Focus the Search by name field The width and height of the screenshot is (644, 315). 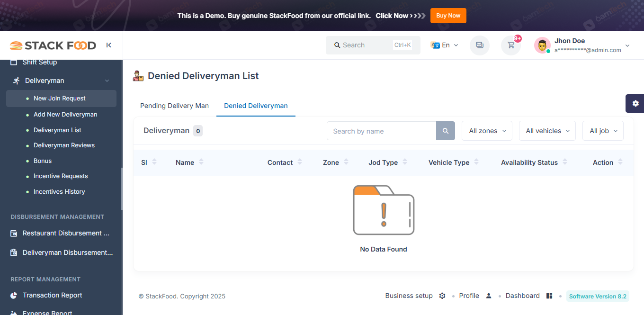pyautogui.click(x=381, y=131)
